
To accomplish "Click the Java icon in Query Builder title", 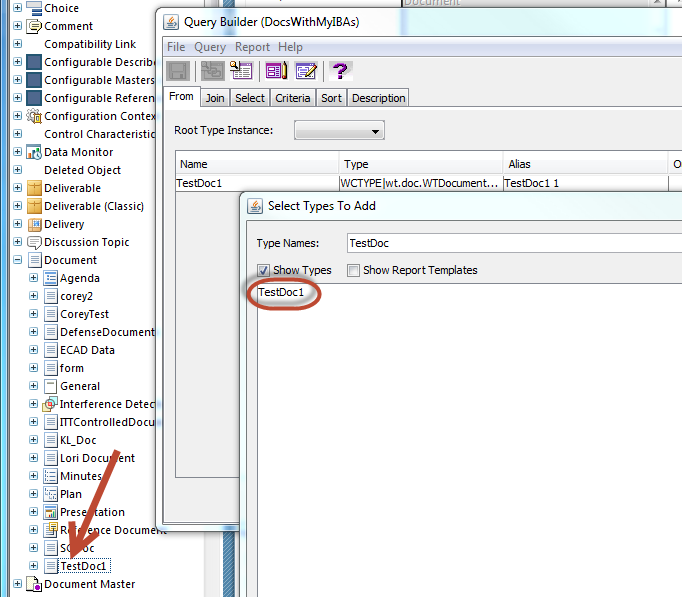I will (x=171, y=22).
